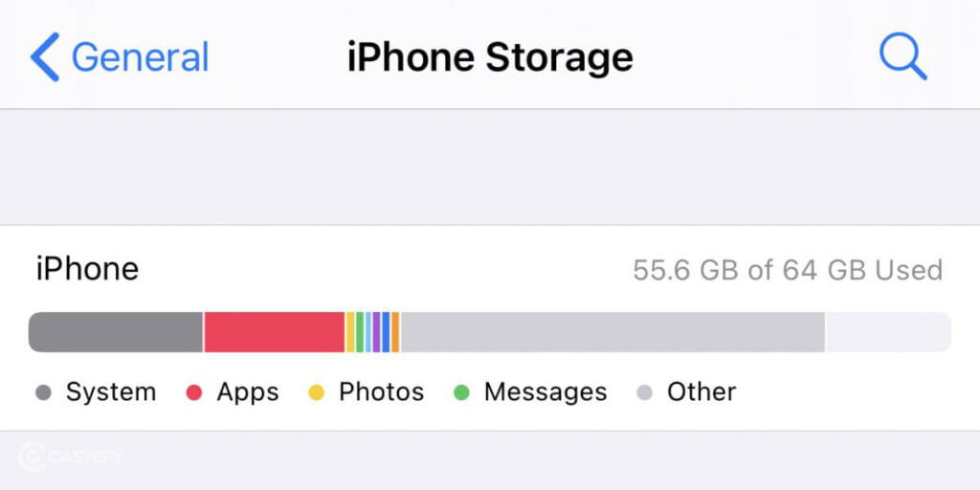Click the light gray Other legend dot
This screenshot has height=490, width=980.
pyautogui.click(x=644, y=393)
